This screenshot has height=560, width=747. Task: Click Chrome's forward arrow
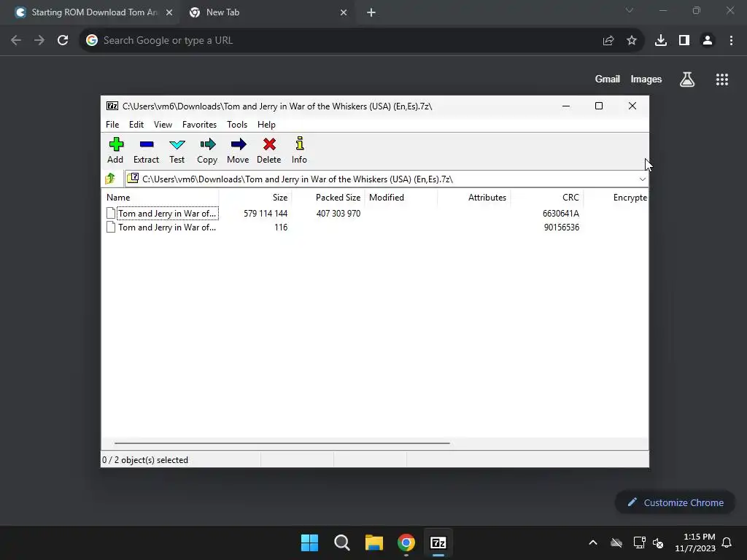(39, 40)
